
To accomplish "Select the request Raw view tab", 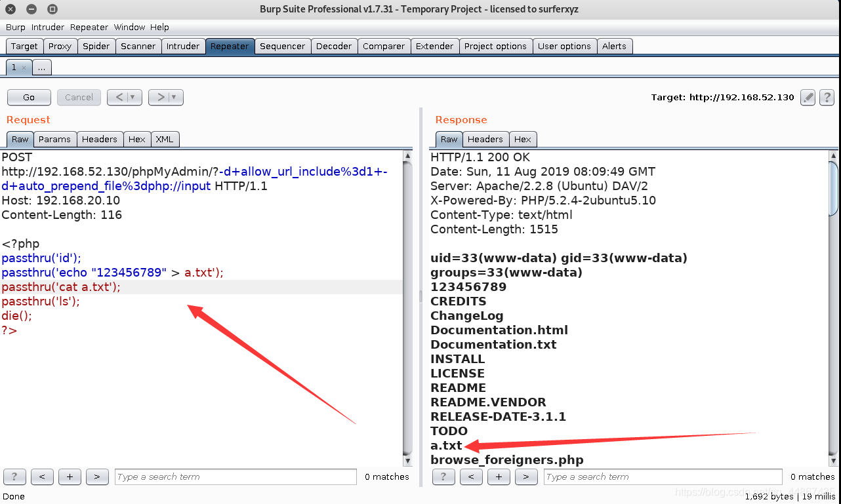I will tap(20, 139).
